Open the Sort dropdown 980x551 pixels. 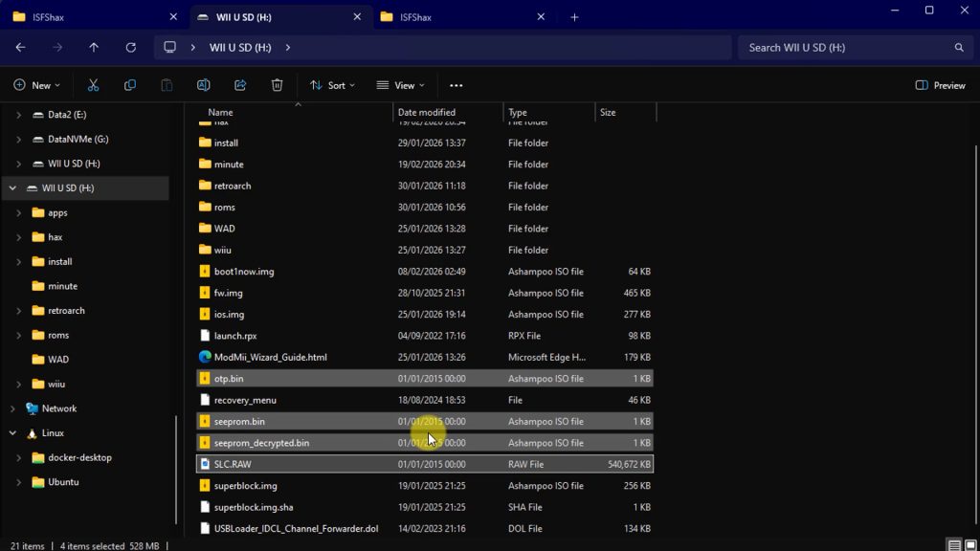[332, 85]
